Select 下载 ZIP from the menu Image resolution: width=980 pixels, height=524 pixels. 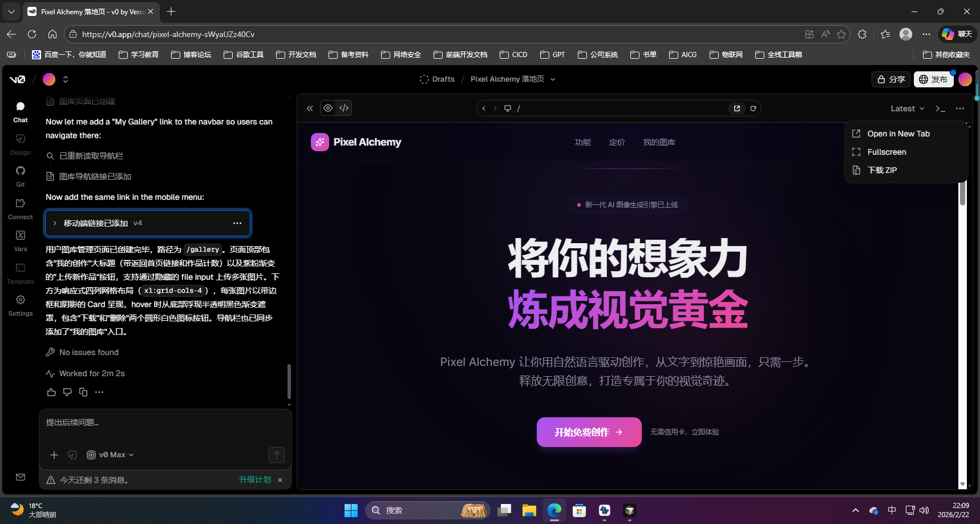coord(881,170)
